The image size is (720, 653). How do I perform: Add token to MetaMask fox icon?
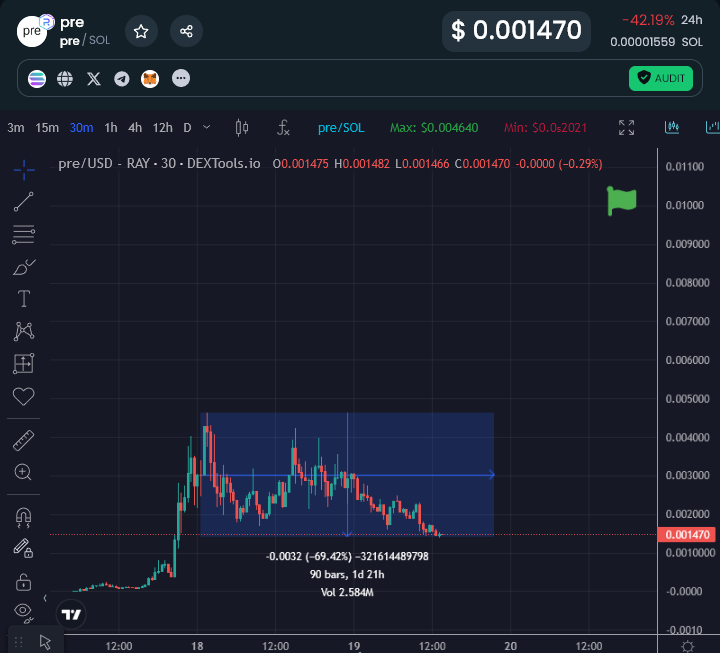click(150, 79)
